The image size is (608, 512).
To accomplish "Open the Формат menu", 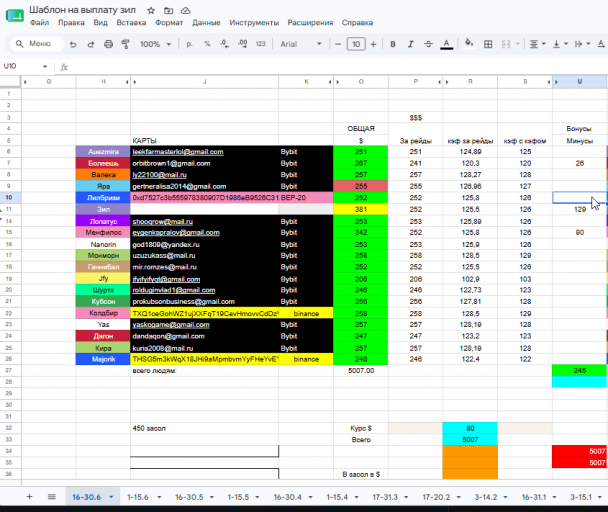I will (169, 22).
